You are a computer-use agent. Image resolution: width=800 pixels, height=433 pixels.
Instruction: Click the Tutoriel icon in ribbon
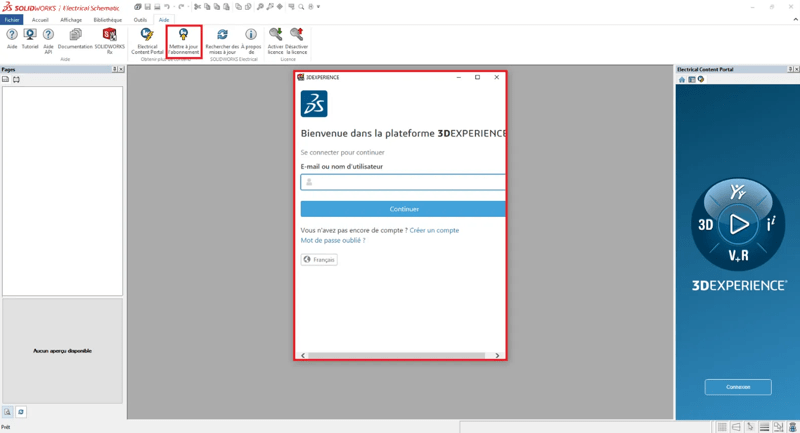30,38
